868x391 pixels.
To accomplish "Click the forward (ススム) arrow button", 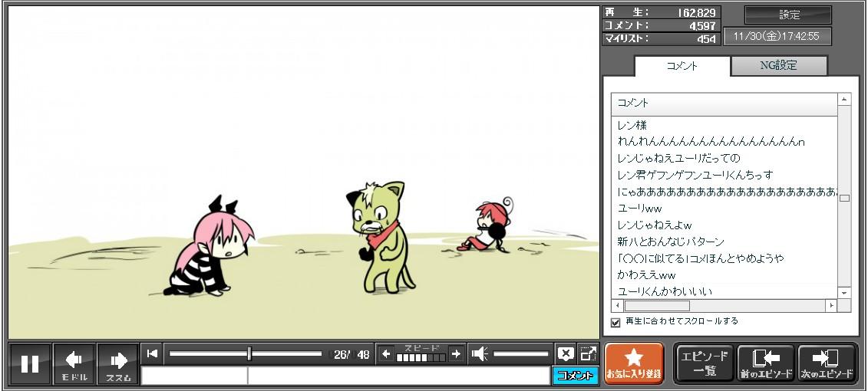I will point(117,363).
